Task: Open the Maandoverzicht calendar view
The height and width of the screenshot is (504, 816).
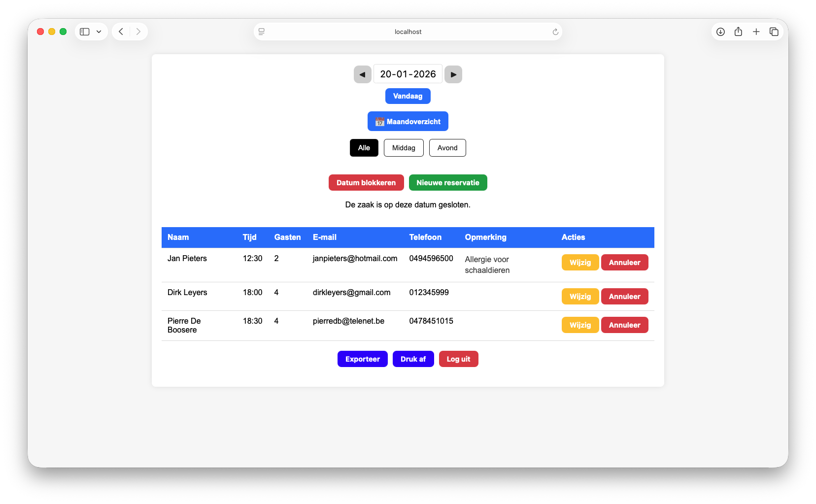Action: click(408, 121)
